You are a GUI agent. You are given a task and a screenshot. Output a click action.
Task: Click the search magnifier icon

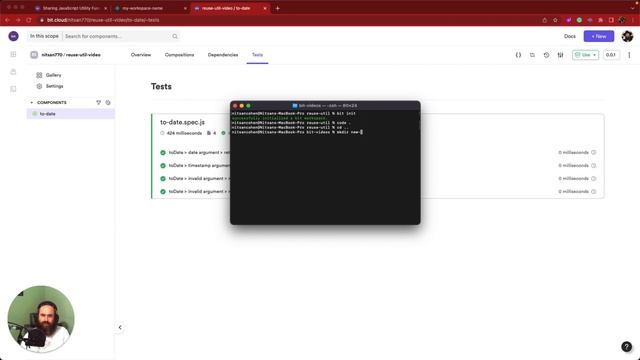[175, 36]
